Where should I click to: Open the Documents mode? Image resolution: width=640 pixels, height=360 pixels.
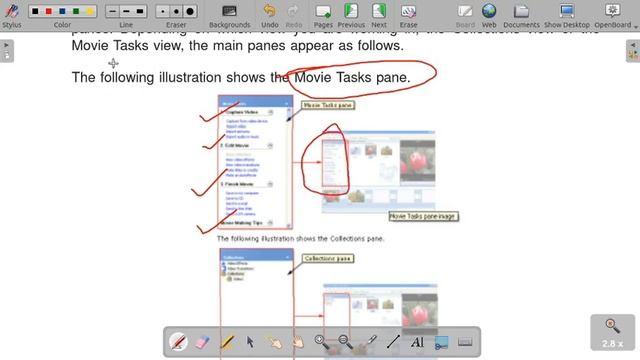(x=521, y=16)
